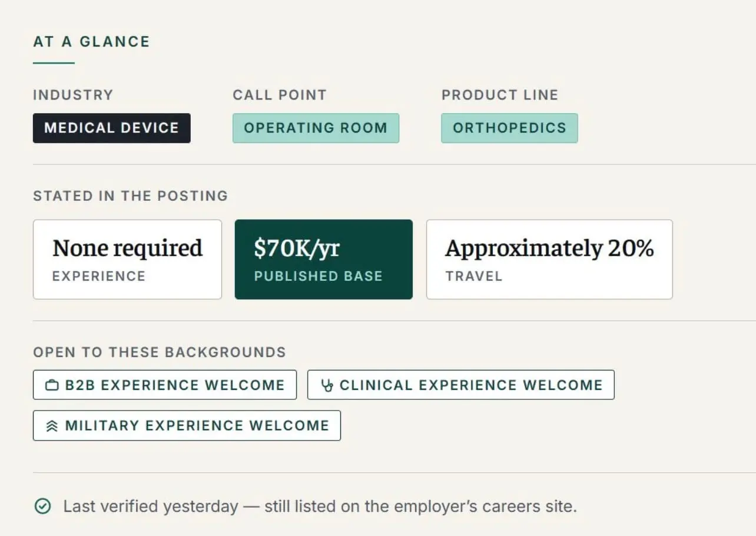Click the green checkmark verified icon
Viewport: 756px width, 536px height.
[x=42, y=506]
